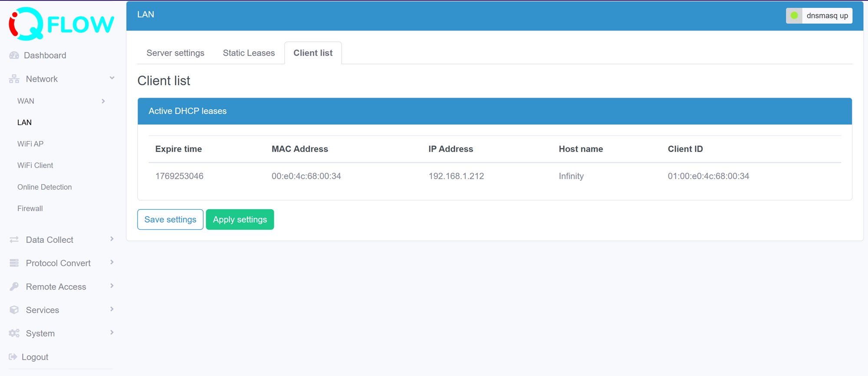Click the Apply settings button
This screenshot has height=376, width=868.
click(240, 219)
